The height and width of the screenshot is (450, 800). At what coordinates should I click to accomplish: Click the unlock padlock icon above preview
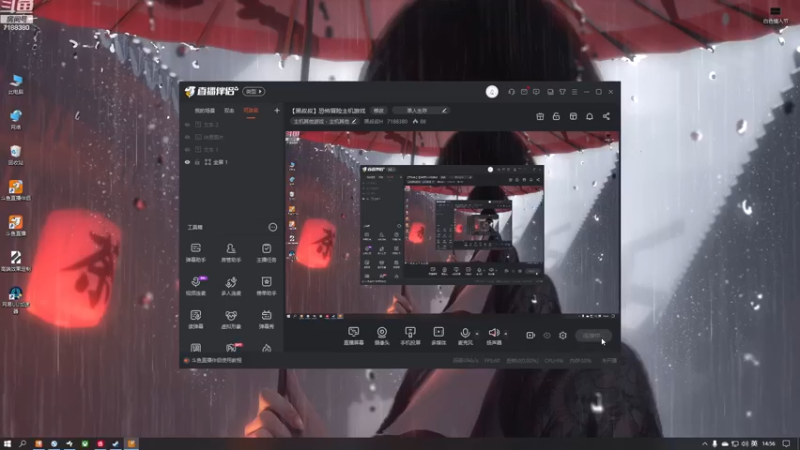556,116
